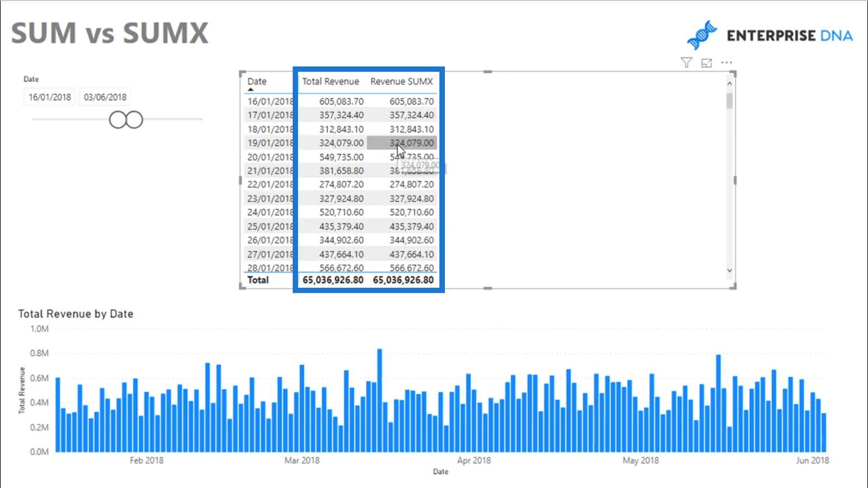This screenshot has height=488, width=868.
Task: Select date cell 20/01/2018 in table
Action: pos(270,157)
